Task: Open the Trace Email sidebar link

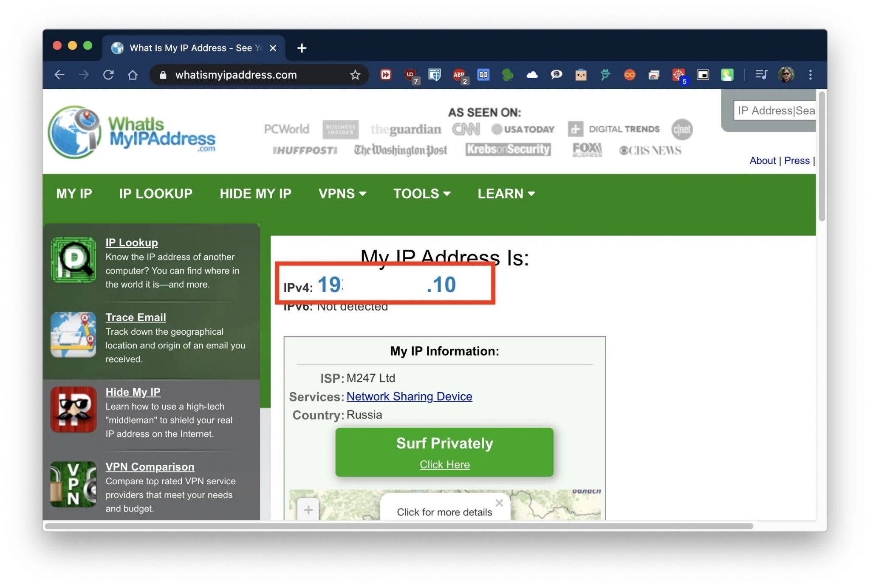Action: coord(136,317)
